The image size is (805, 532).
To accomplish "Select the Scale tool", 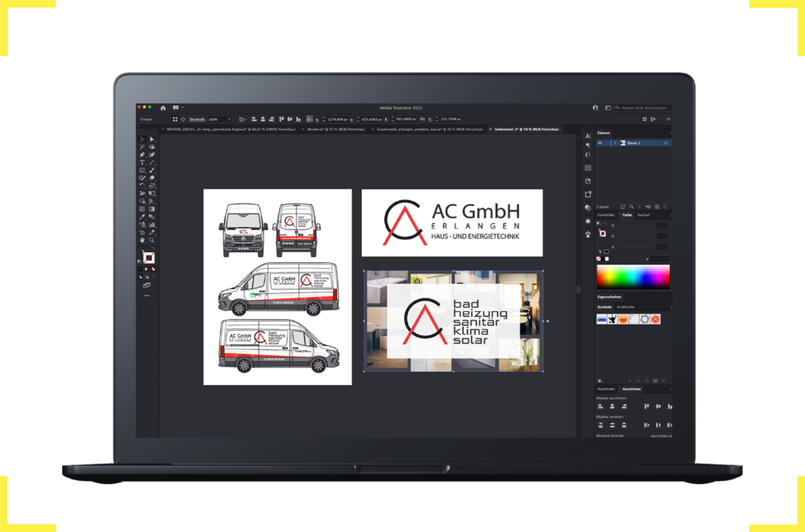I will pyautogui.click(x=152, y=185).
